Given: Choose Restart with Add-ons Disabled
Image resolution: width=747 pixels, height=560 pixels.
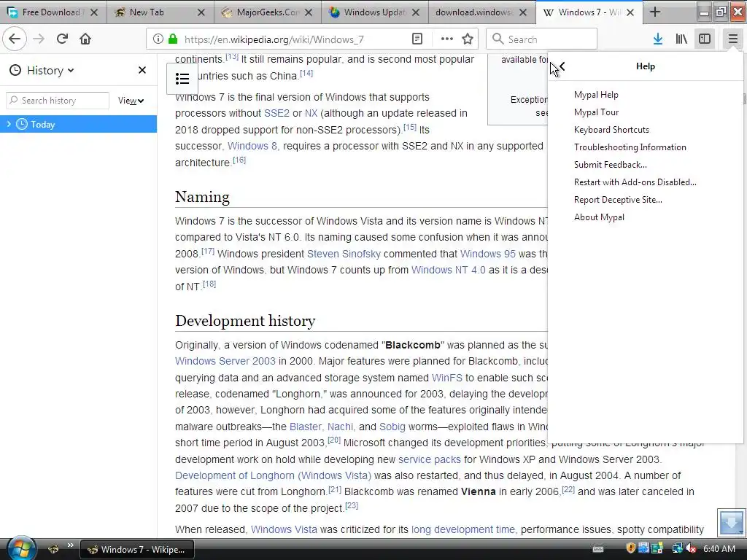Looking at the screenshot, I should coord(635,182).
